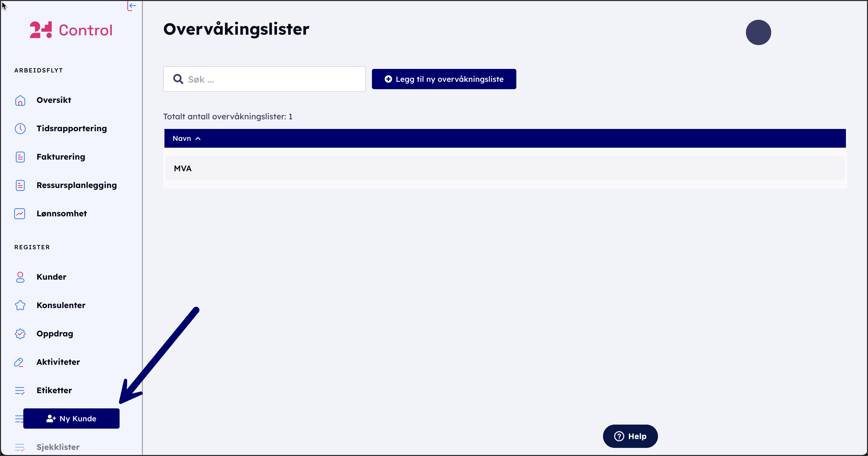Open the Sjekklister menu item
868x456 pixels.
(58, 447)
